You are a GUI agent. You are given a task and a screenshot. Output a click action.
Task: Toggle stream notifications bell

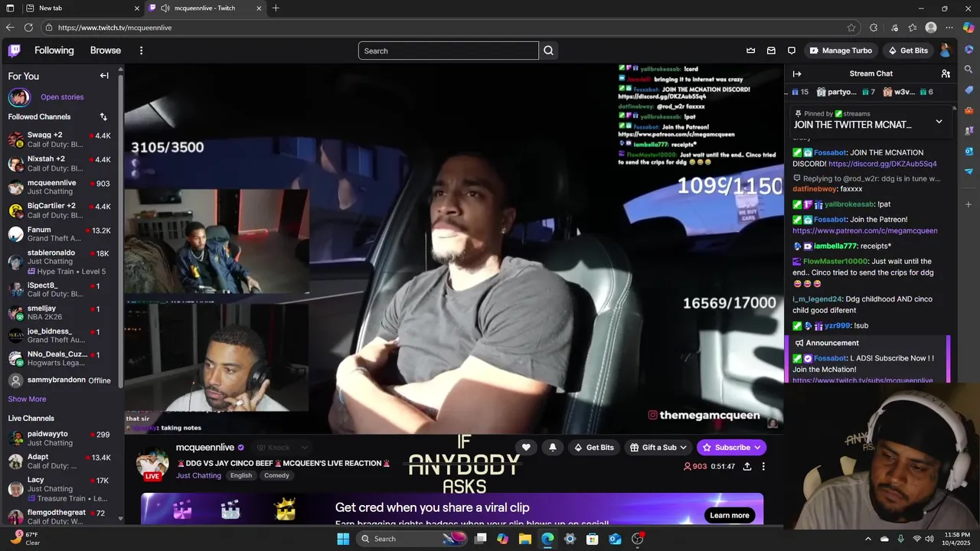[x=553, y=448]
